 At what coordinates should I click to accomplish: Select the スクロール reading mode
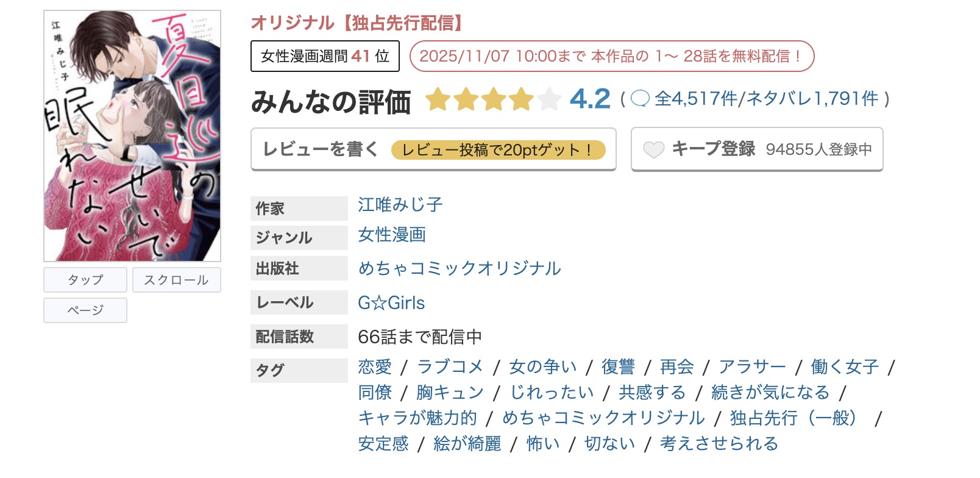coord(176,280)
